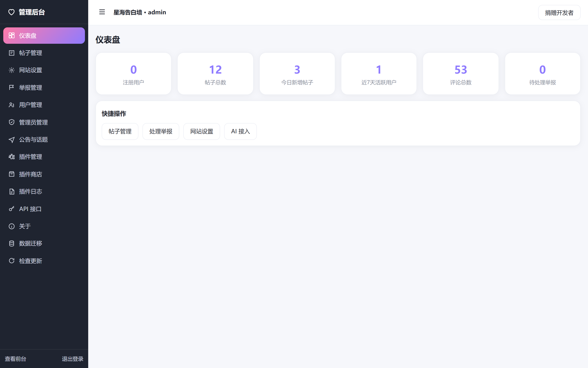Click the 评论总数 stat card
This screenshot has width=588, height=368.
461,74
